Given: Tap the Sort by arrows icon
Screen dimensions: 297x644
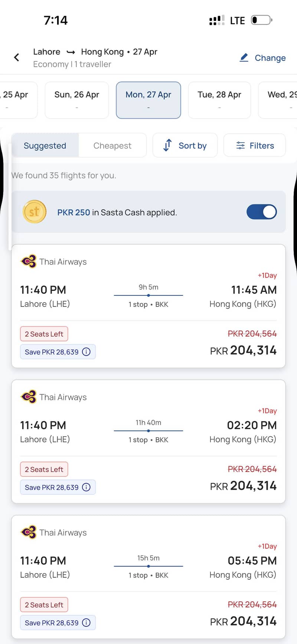Looking at the screenshot, I should 167,145.
